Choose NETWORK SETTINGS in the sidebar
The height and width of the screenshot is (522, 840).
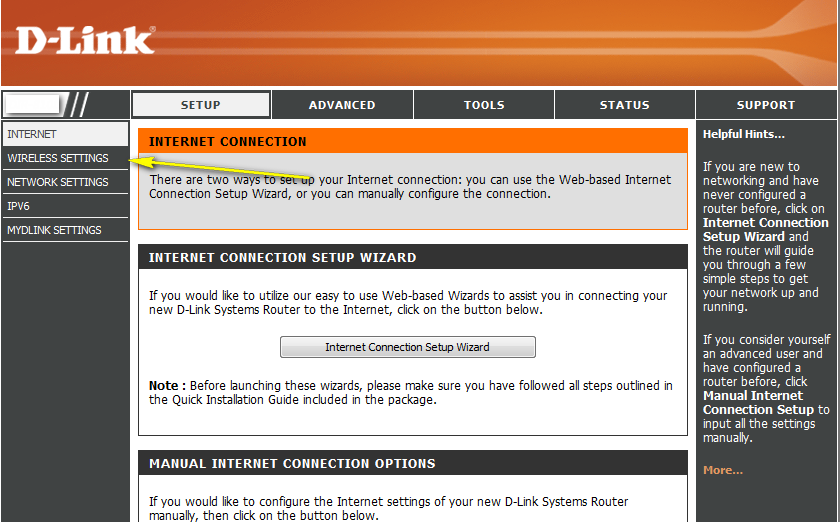(58, 182)
